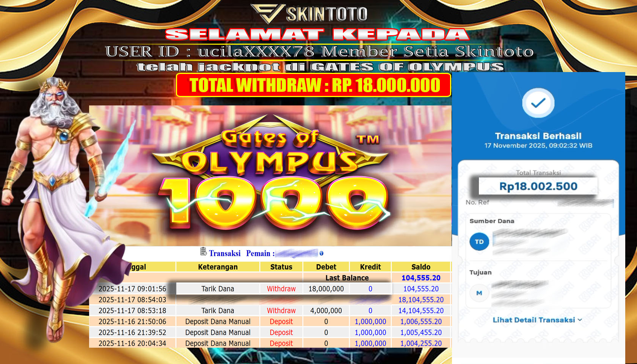The width and height of the screenshot is (637, 364).
Task: Open the Gates of Olympus 1000 banner
Action: 270,175
